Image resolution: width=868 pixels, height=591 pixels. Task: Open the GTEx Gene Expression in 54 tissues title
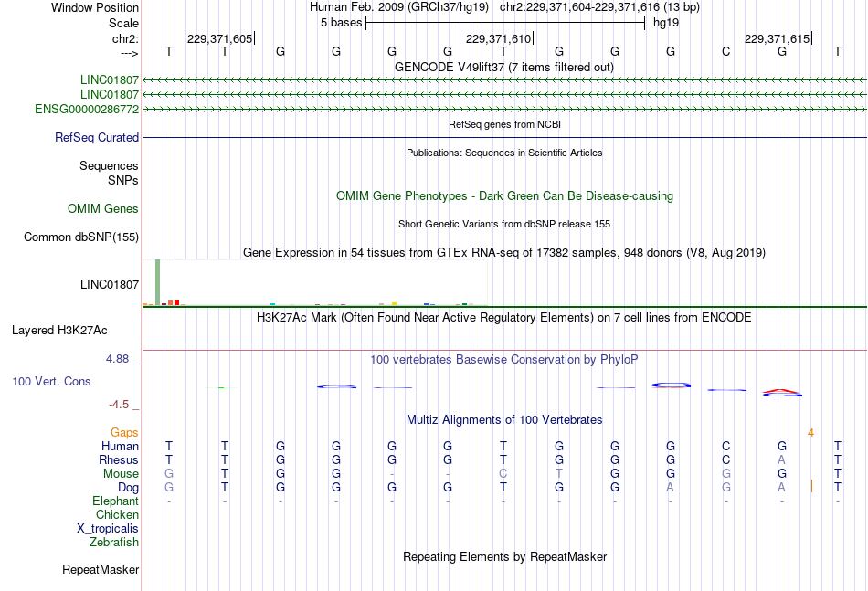504,253
